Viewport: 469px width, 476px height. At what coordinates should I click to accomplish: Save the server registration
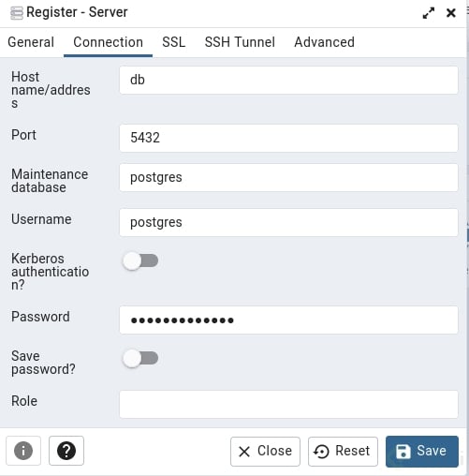click(x=422, y=452)
